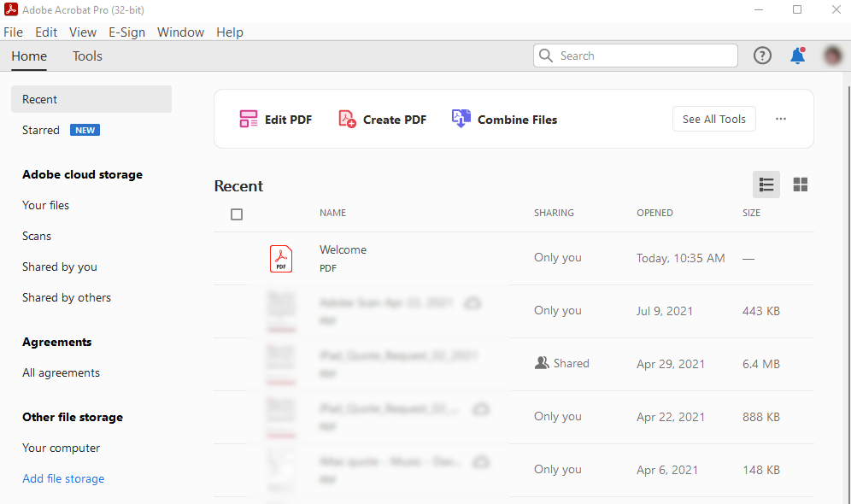Viewport: 851px width, 504px height.
Task: Switch to grid thumbnail view
Action: [801, 185]
